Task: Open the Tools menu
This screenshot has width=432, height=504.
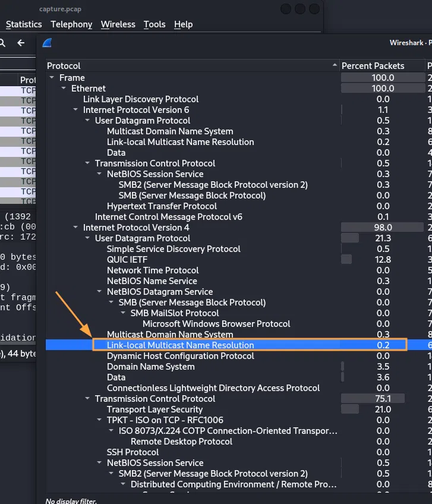Action: pyautogui.click(x=154, y=24)
